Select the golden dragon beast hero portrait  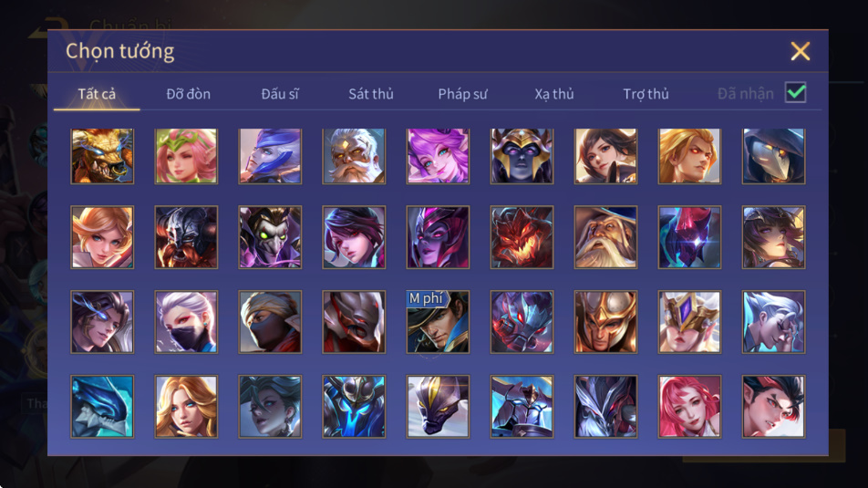click(102, 156)
